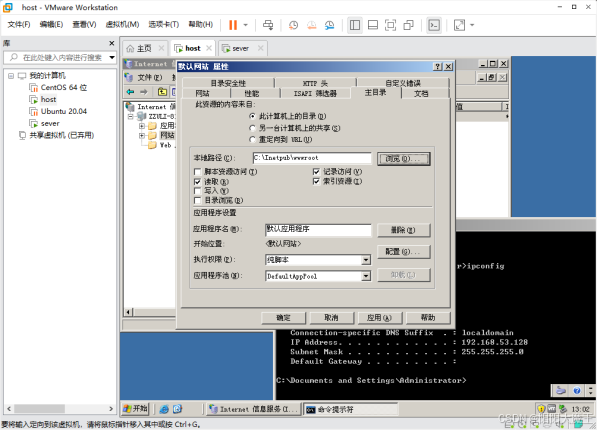Open the 文档 tab

tap(421, 93)
